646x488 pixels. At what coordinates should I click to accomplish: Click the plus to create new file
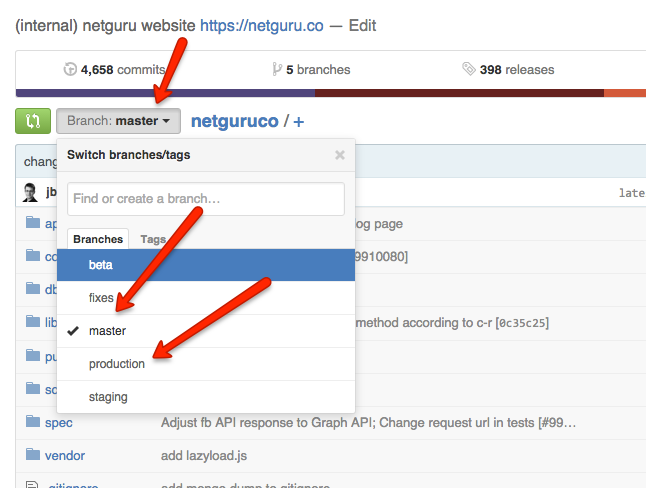[x=299, y=122]
